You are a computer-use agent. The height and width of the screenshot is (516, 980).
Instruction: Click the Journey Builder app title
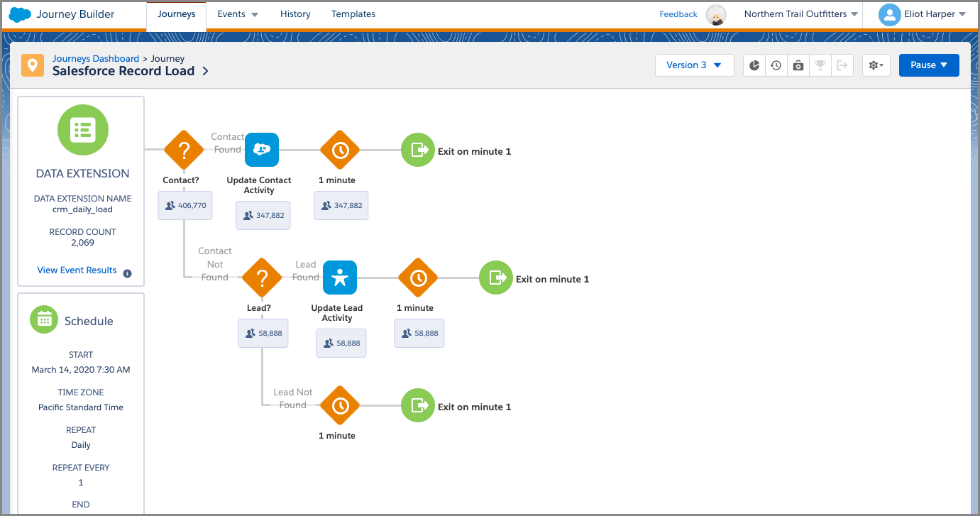pos(75,14)
